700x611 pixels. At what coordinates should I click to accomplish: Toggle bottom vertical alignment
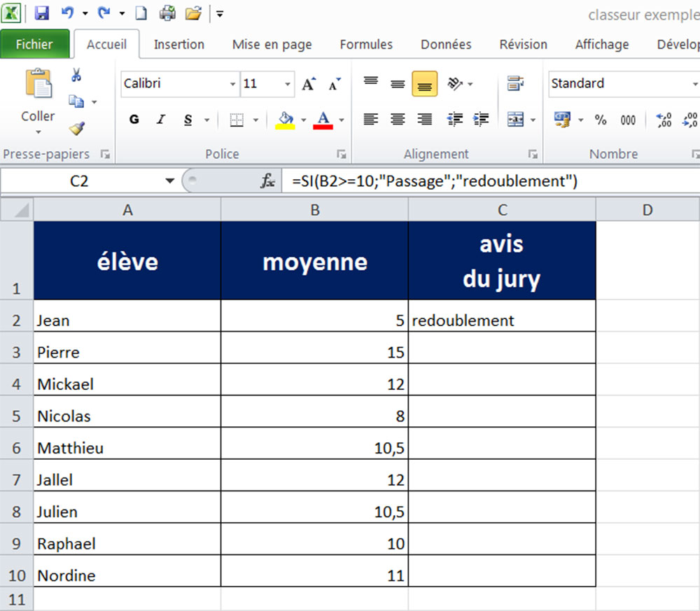pos(425,83)
